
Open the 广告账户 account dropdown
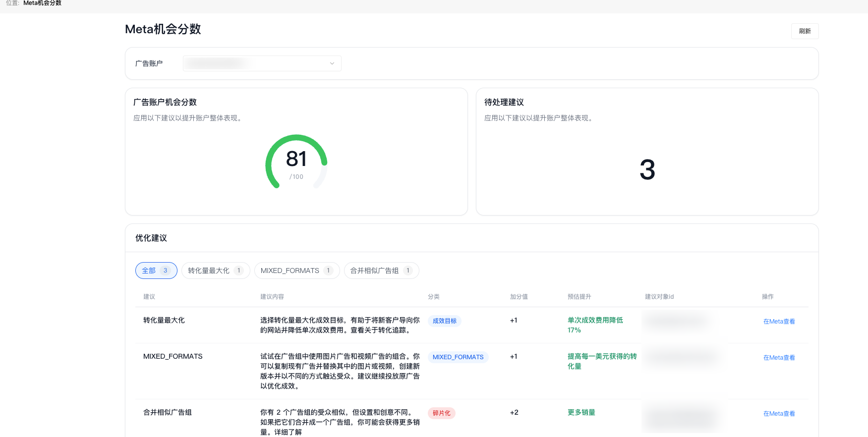pyautogui.click(x=262, y=63)
